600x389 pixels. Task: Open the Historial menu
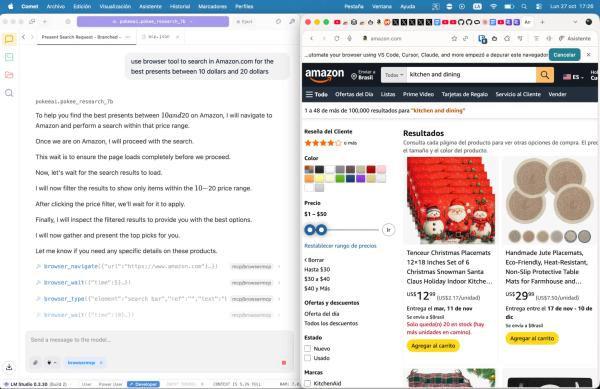point(179,7)
